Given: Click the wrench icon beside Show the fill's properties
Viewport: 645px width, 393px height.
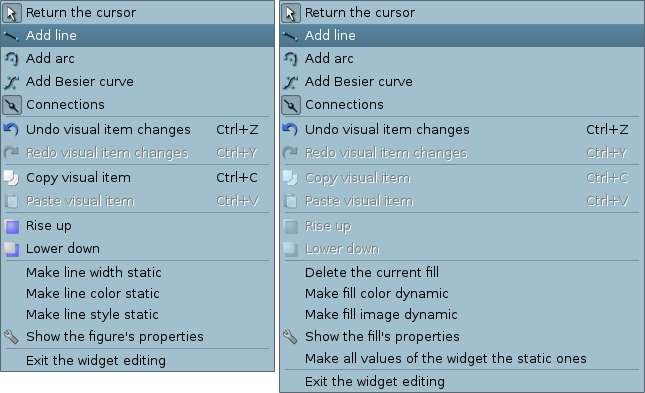Looking at the screenshot, I should 290,337.
